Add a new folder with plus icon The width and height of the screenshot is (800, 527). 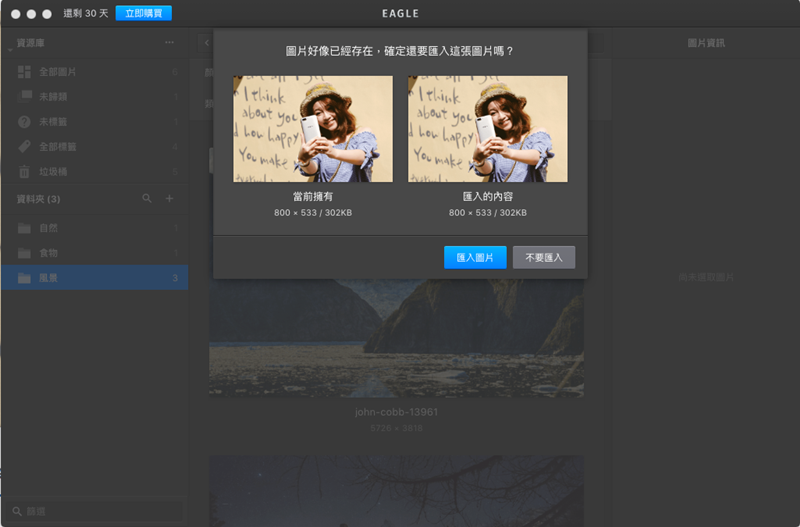point(169,198)
